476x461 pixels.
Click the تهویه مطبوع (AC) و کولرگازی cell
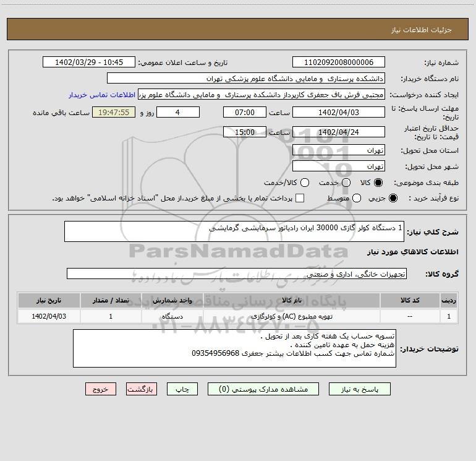292,316
